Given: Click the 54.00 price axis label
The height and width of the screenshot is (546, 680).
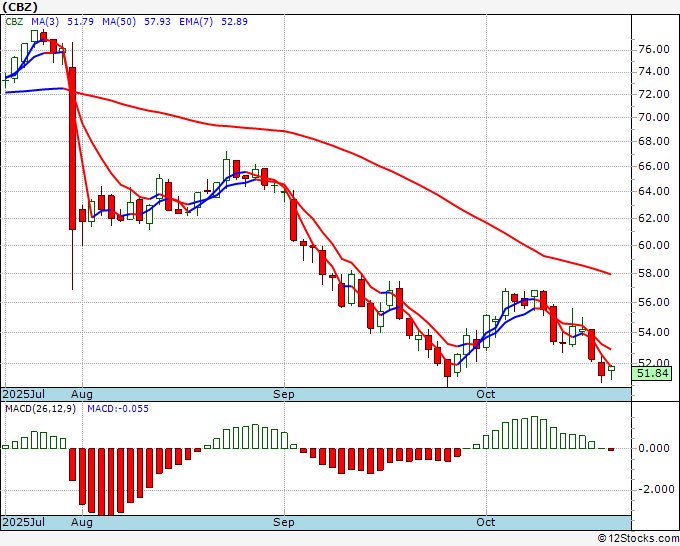Looking at the screenshot, I should click(654, 332).
